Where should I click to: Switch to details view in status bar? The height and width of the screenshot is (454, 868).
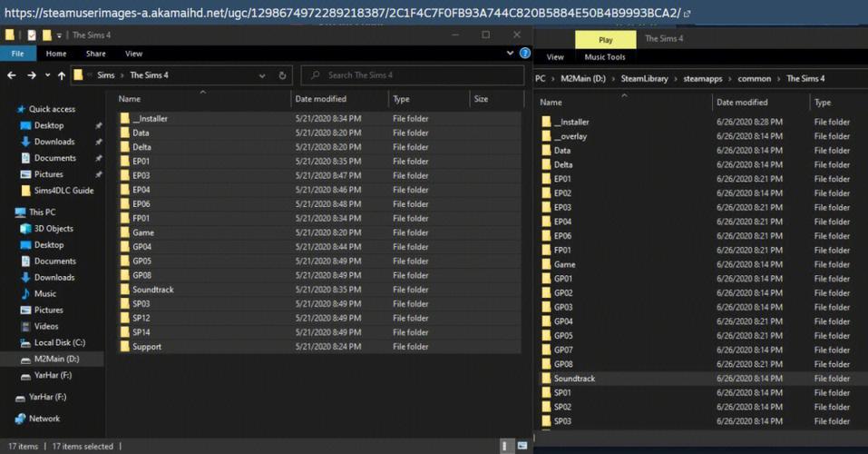click(x=506, y=446)
